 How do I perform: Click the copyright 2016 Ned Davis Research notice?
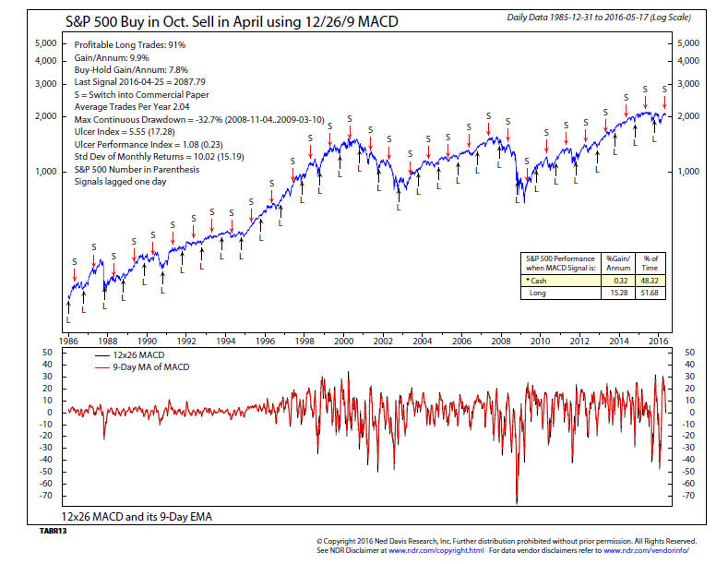click(507, 541)
